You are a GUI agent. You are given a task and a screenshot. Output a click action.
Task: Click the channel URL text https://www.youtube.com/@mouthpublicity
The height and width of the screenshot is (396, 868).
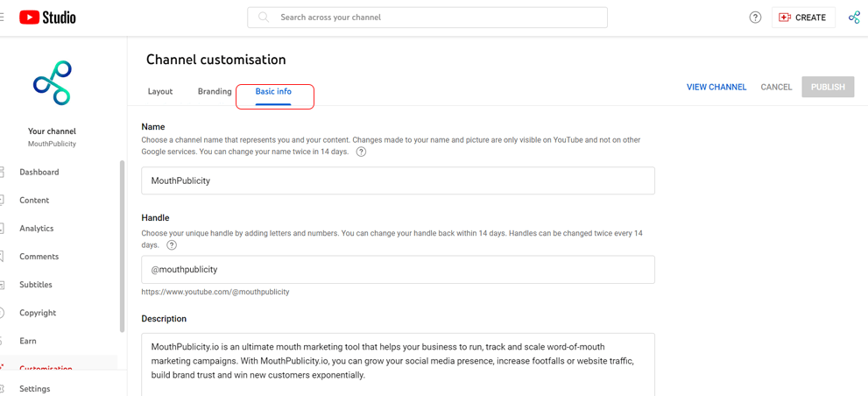pyautogui.click(x=215, y=292)
